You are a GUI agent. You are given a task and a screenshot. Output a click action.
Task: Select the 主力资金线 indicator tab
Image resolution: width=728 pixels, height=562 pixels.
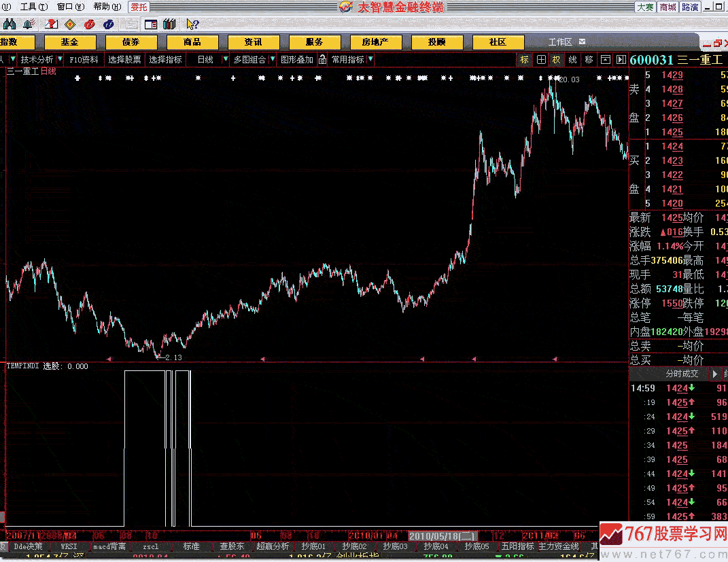tap(559, 546)
